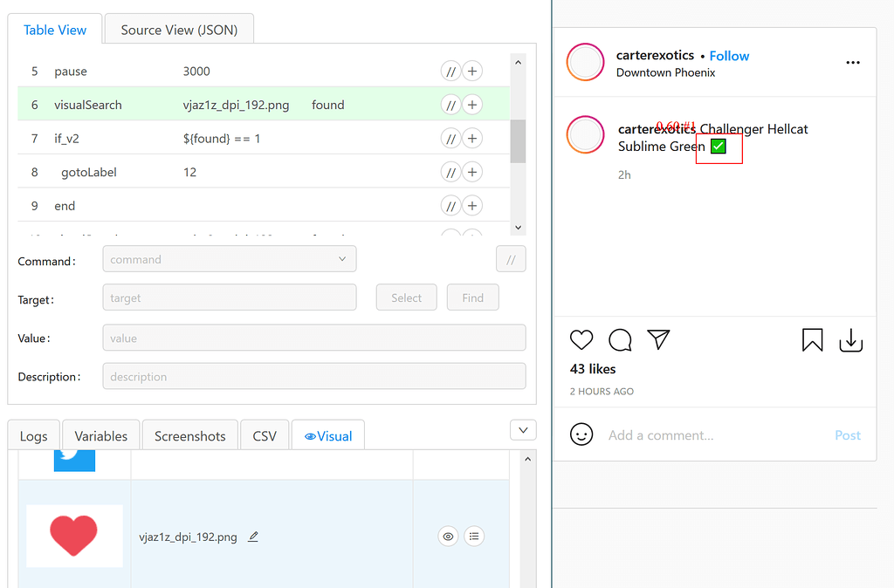894x588 pixels.
Task: Comment out the if_v2 command
Action: tap(450, 138)
